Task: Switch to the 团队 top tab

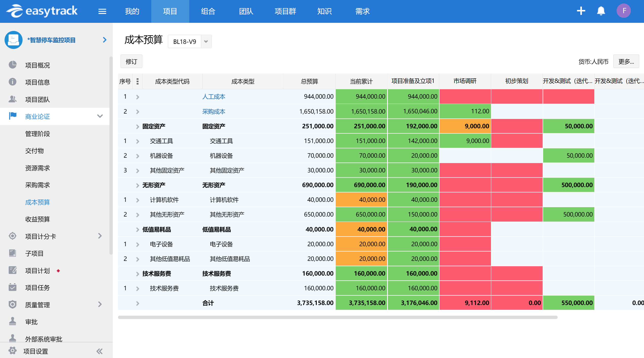Action: coord(246,11)
